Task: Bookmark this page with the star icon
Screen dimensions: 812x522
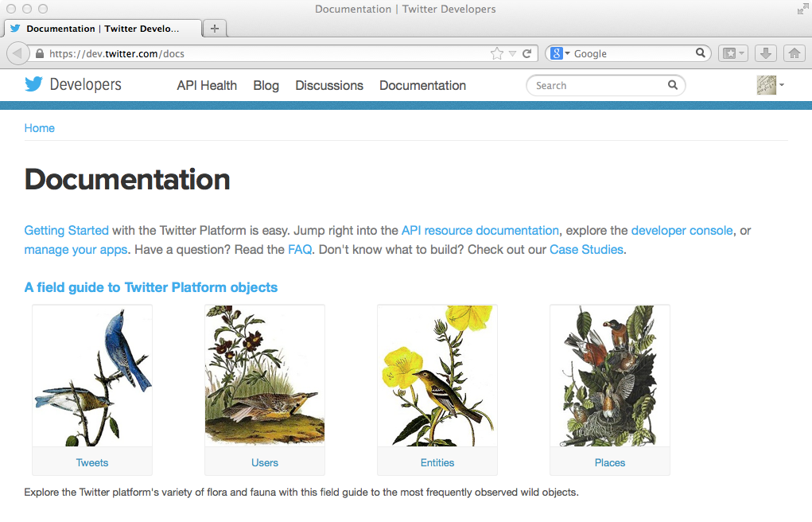Action: [496, 53]
